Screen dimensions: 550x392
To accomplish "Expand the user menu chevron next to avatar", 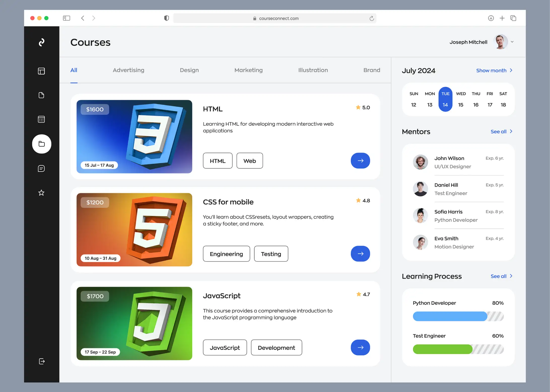I will click(x=512, y=42).
